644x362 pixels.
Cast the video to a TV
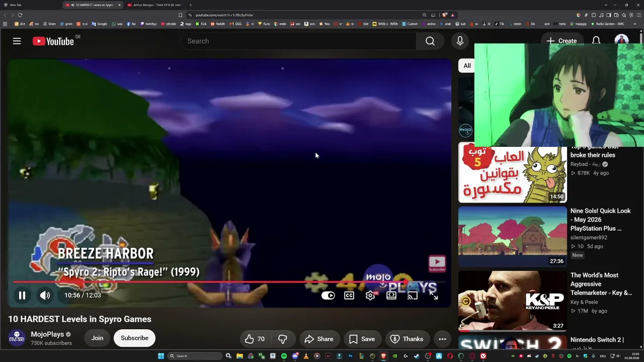click(x=412, y=295)
